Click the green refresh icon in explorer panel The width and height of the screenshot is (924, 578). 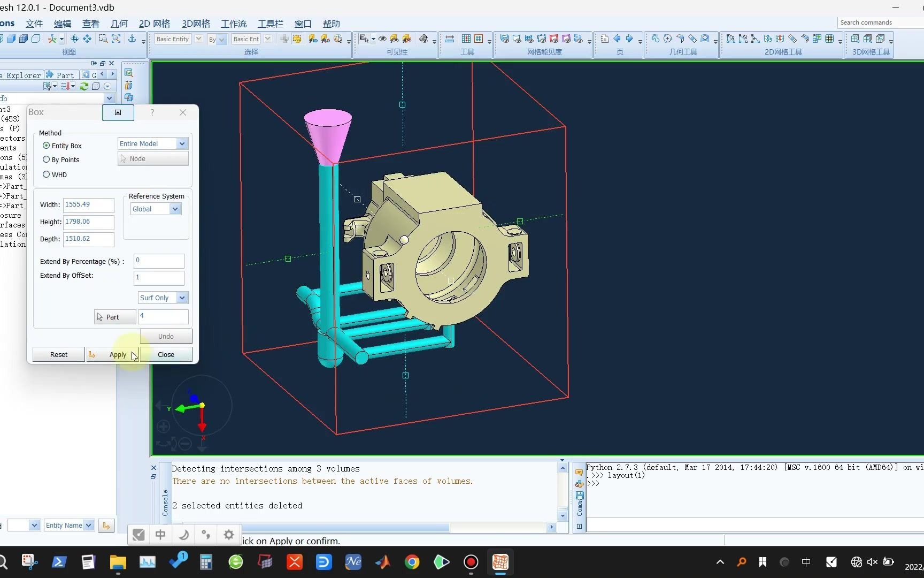(84, 86)
